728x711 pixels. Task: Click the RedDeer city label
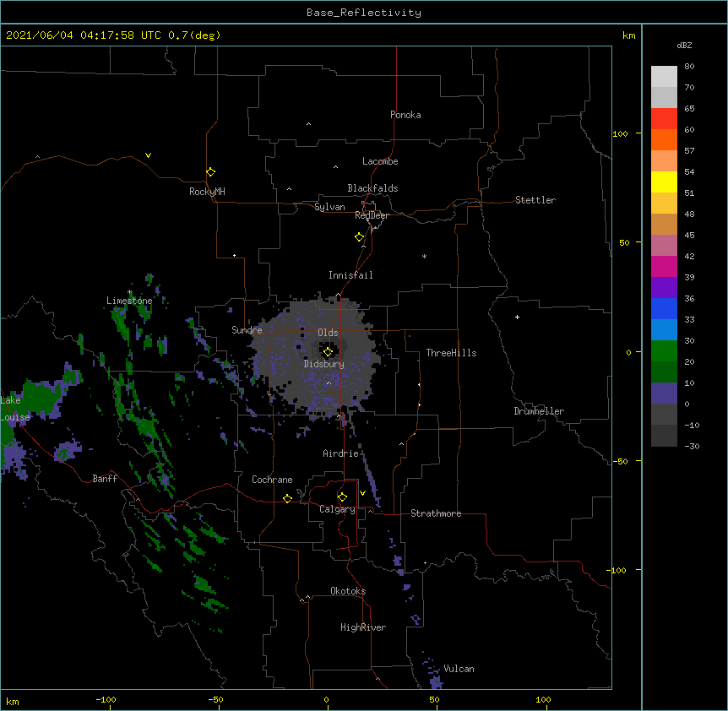[x=372, y=215]
